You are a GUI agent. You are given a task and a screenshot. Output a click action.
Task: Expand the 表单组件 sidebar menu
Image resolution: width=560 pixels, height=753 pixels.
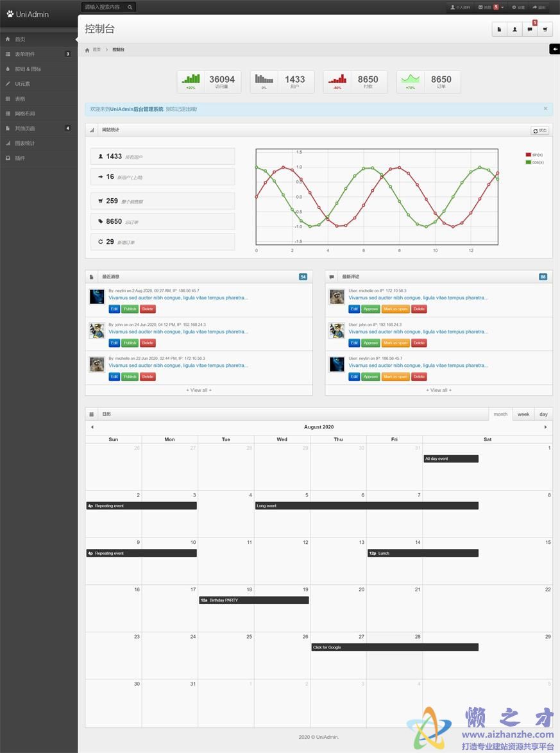point(38,54)
